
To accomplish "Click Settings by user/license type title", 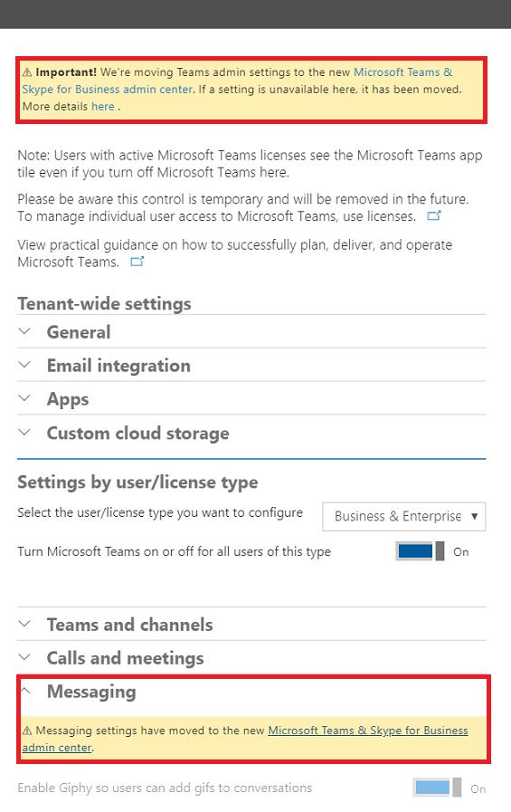I will [x=137, y=482].
